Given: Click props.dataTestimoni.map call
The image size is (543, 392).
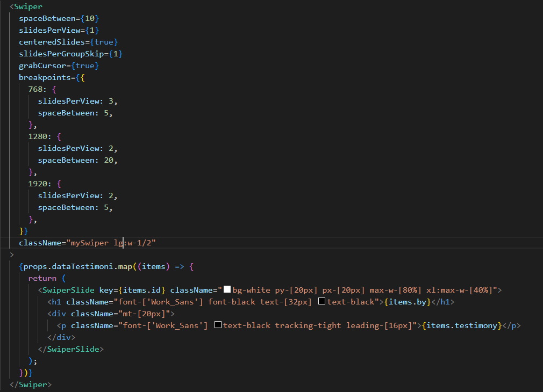Looking at the screenshot, I should coord(77,266).
